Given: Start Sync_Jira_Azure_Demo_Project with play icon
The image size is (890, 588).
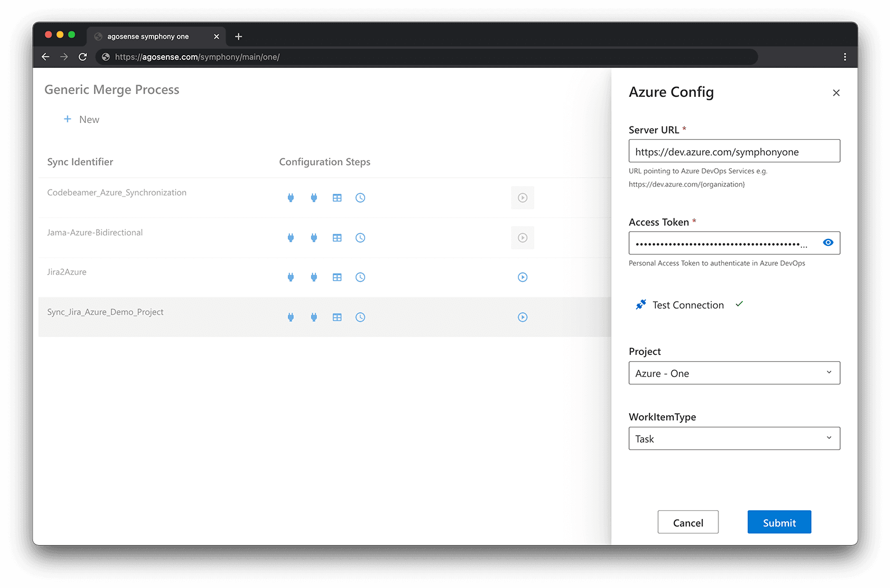Looking at the screenshot, I should (522, 317).
